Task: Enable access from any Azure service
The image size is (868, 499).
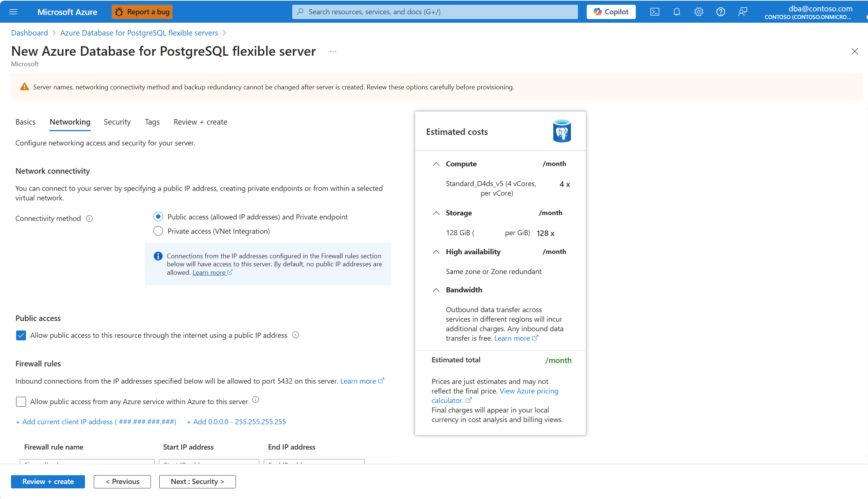Action: click(21, 402)
